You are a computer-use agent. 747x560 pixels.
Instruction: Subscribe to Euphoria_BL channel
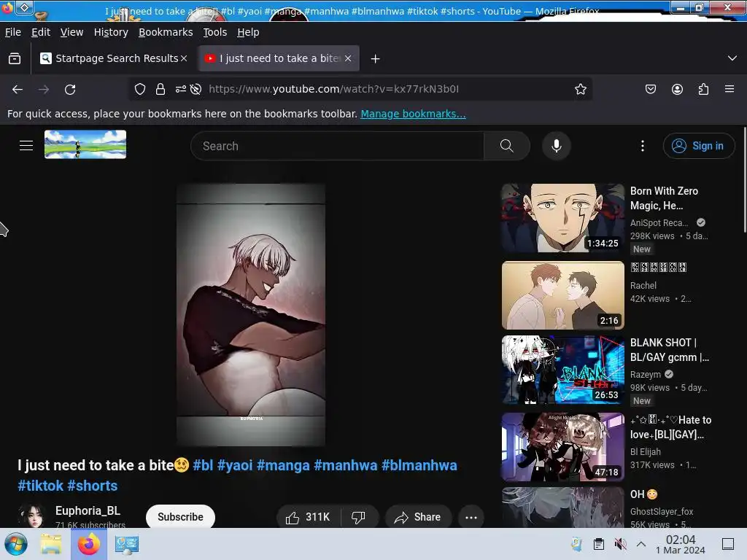[x=181, y=517]
